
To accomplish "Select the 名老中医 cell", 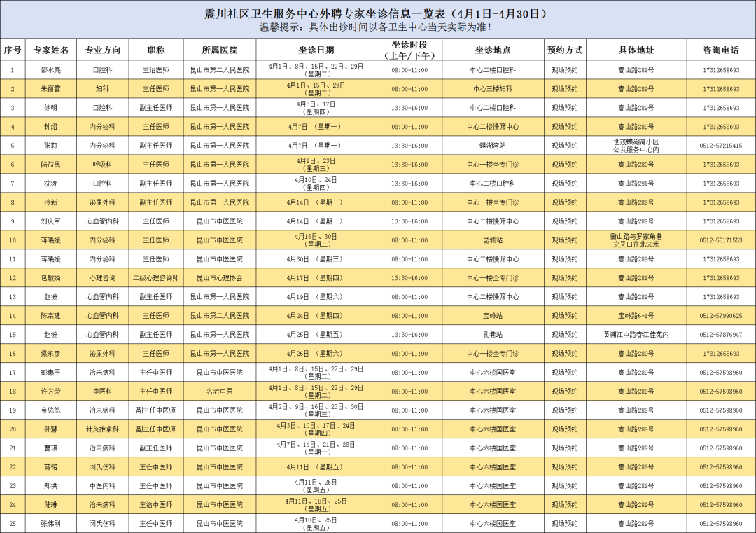I will click(219, 392).
